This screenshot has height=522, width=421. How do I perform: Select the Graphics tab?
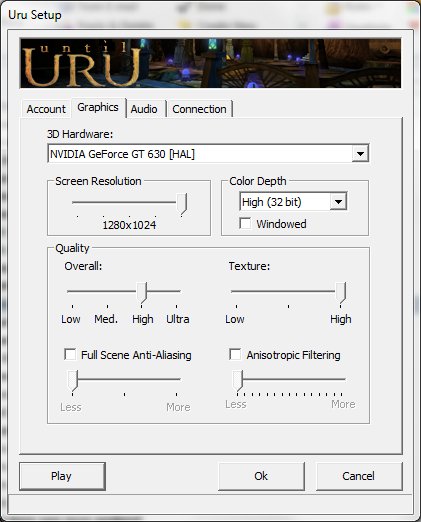tap(98, 107)
